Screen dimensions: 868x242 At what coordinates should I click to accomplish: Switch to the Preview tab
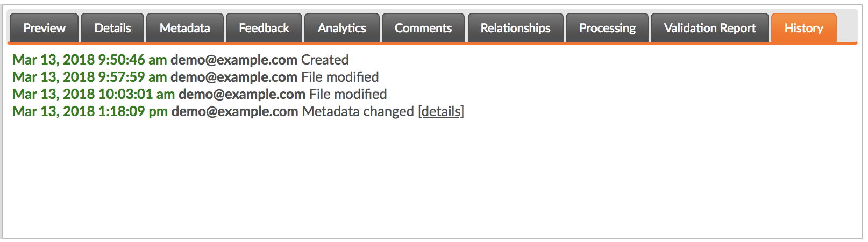(44, 28)
